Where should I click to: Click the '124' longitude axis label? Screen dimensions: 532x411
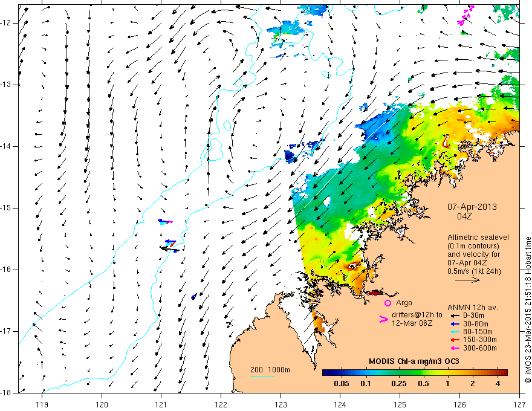pos(340,405)
